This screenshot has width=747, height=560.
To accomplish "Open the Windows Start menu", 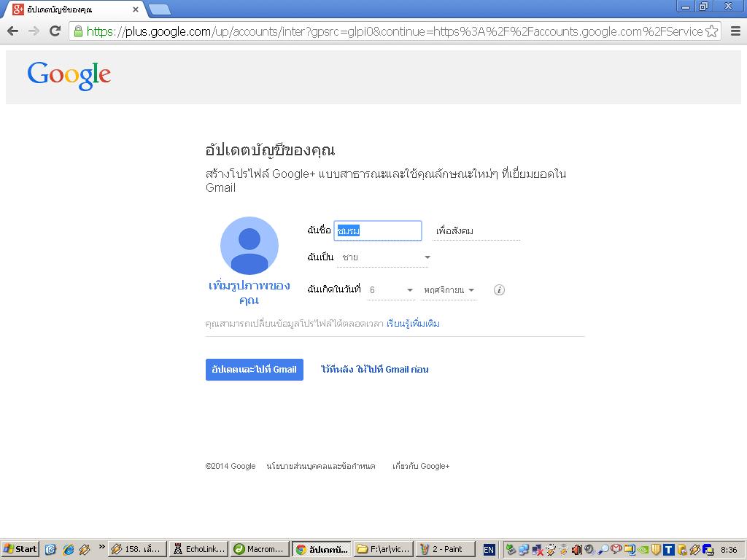I will (x=20, y=549).
